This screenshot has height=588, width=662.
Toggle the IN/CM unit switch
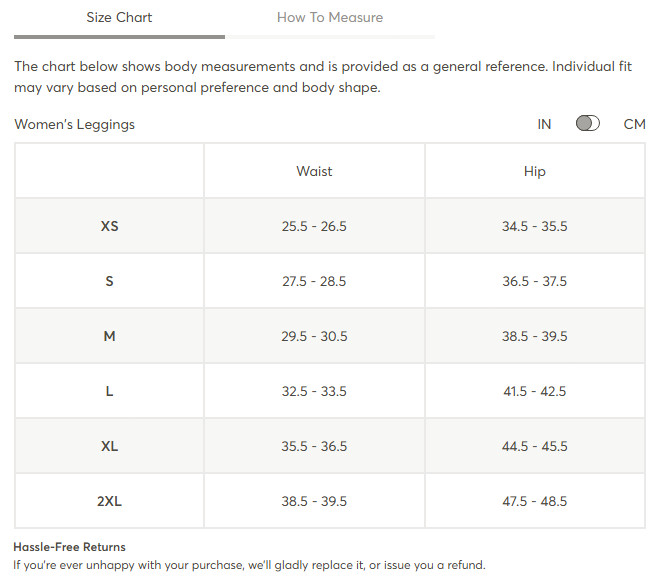click(587, 124)
